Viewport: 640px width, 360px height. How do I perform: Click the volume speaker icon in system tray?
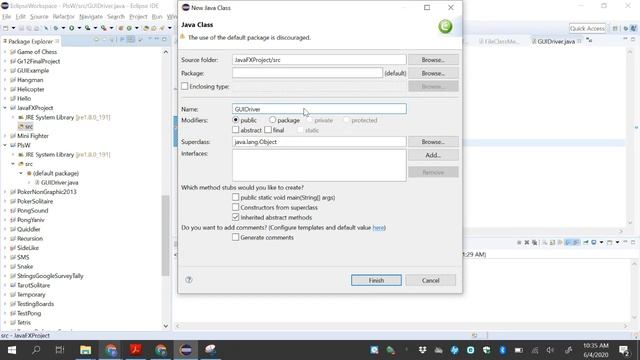tap(550, 350)
